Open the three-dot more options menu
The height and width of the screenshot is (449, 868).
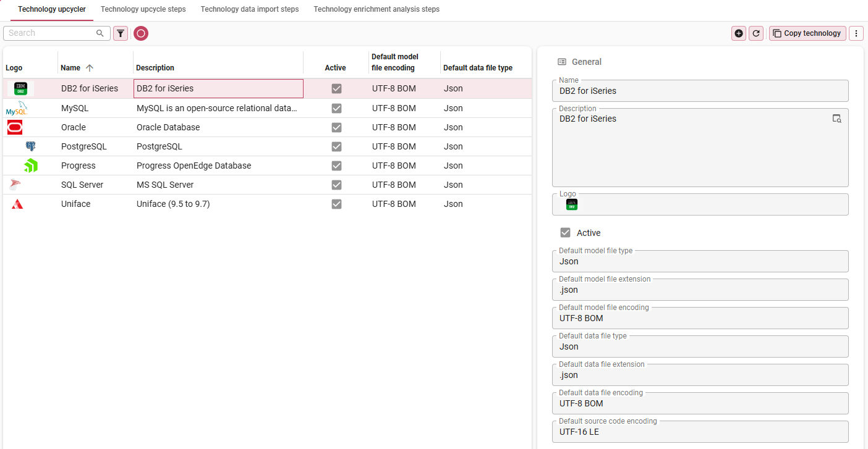pos(856,33)
